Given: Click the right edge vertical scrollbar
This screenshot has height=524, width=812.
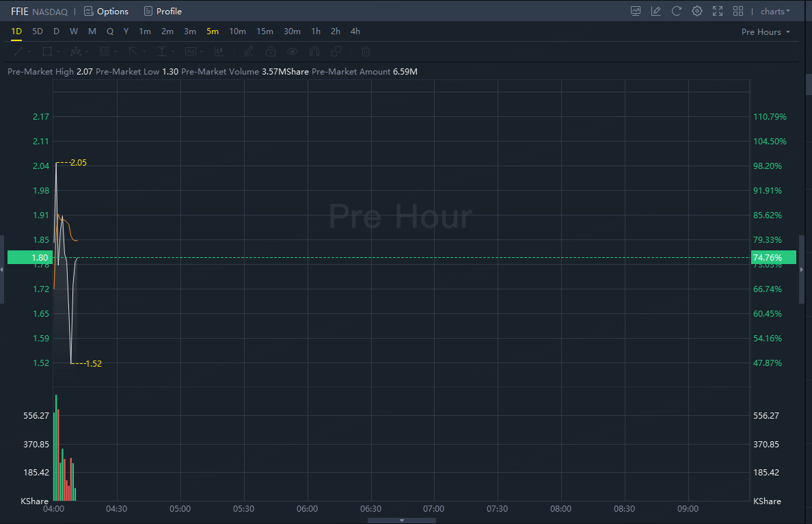Looking at the screenshot, I should [x=809, y=84].
